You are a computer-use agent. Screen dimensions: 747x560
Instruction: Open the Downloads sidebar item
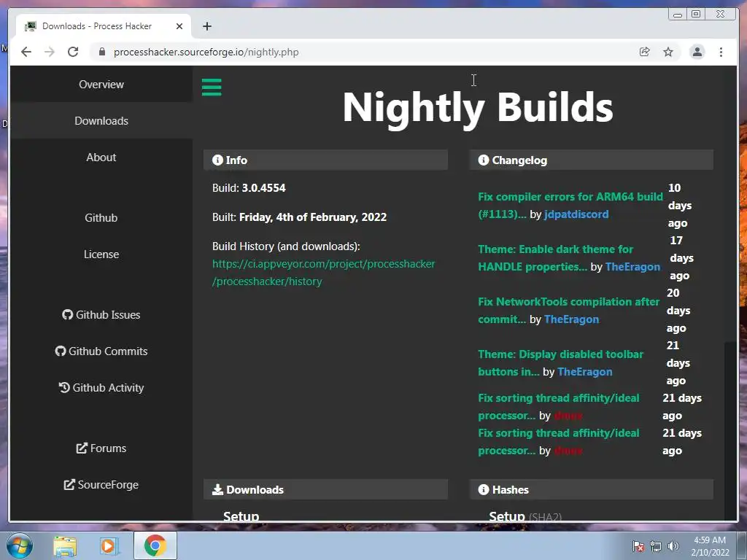(101, 121)
